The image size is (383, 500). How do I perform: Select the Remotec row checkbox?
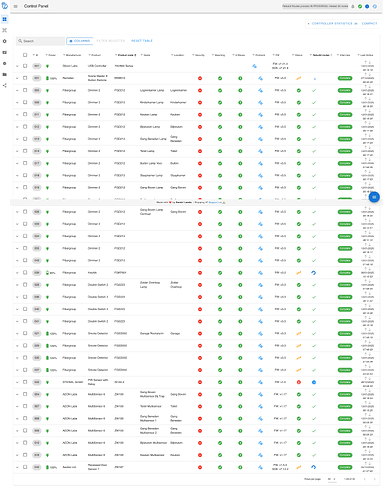point(25,78)
